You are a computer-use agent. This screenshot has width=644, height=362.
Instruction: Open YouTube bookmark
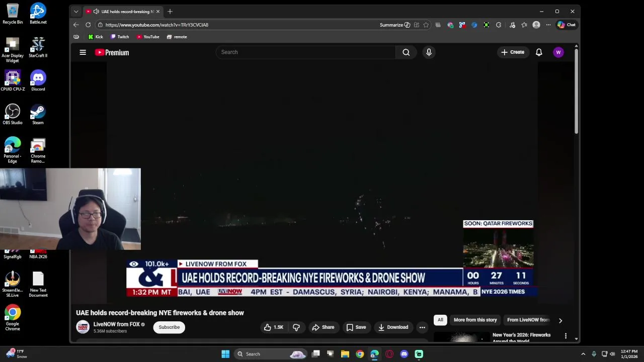[x=148, y=37]
